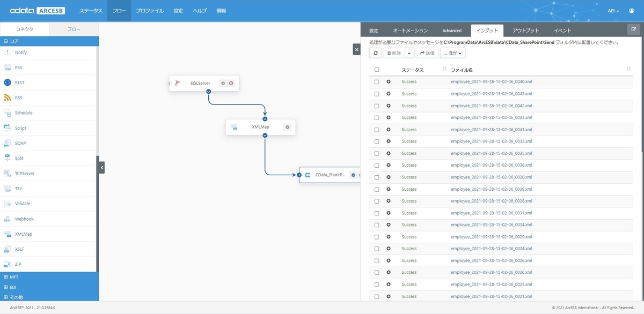Open file employee_2021-09-28-15-02-06_0029.xml
The width and height of the screenshot is (644, 314).
click(491, 237)
